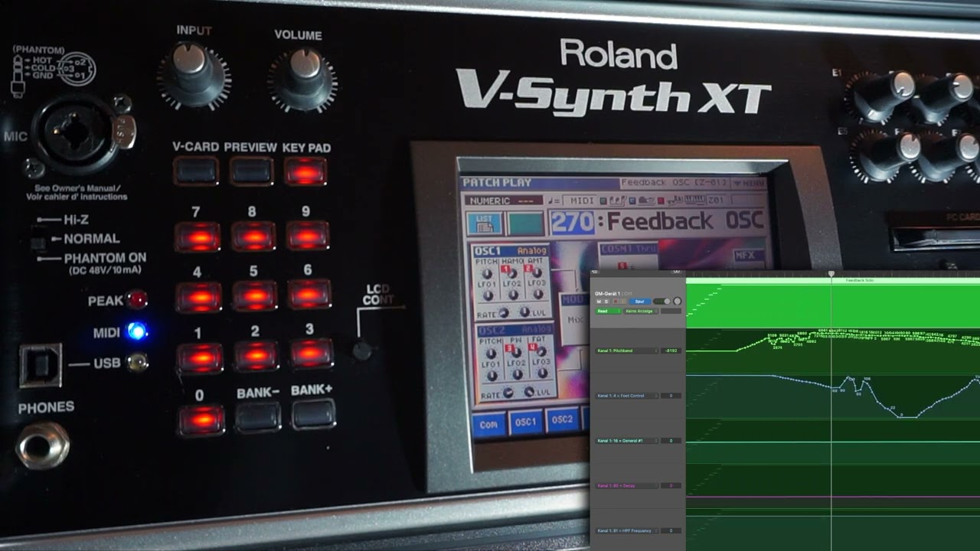Click keypad button 1
Screen dimensions: 980x551
[x=200, y=357]
